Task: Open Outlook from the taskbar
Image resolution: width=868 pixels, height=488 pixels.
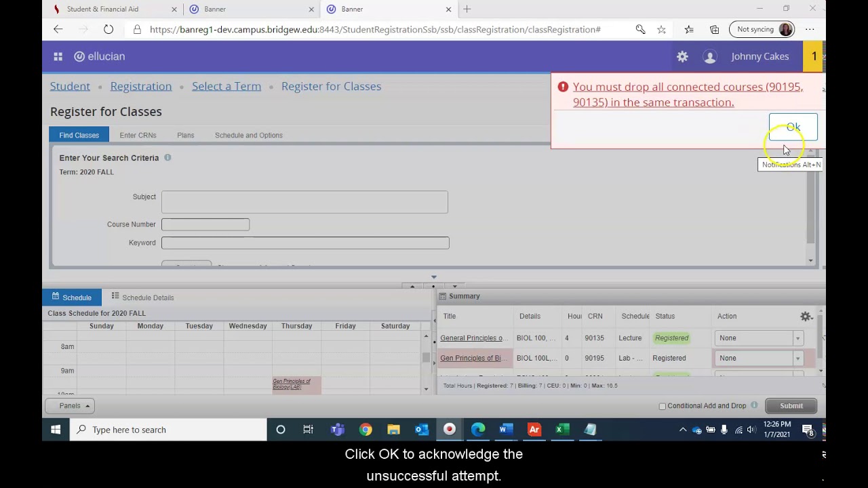Action: coord(422,430)
